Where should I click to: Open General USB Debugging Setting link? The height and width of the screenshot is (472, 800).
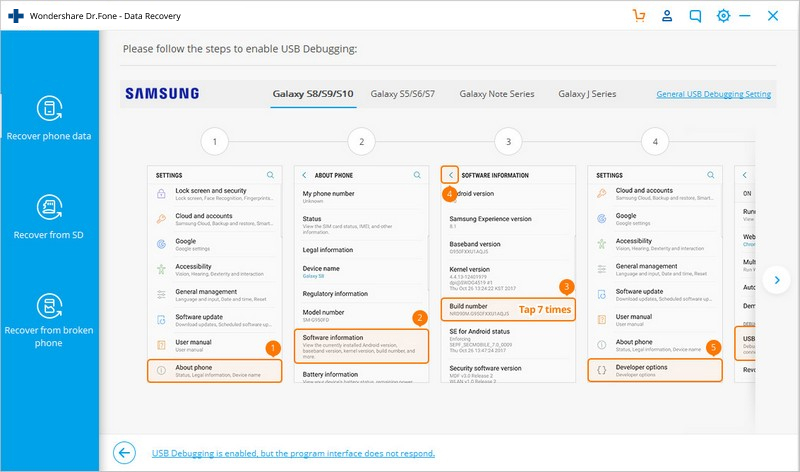[x=713, y=94]
